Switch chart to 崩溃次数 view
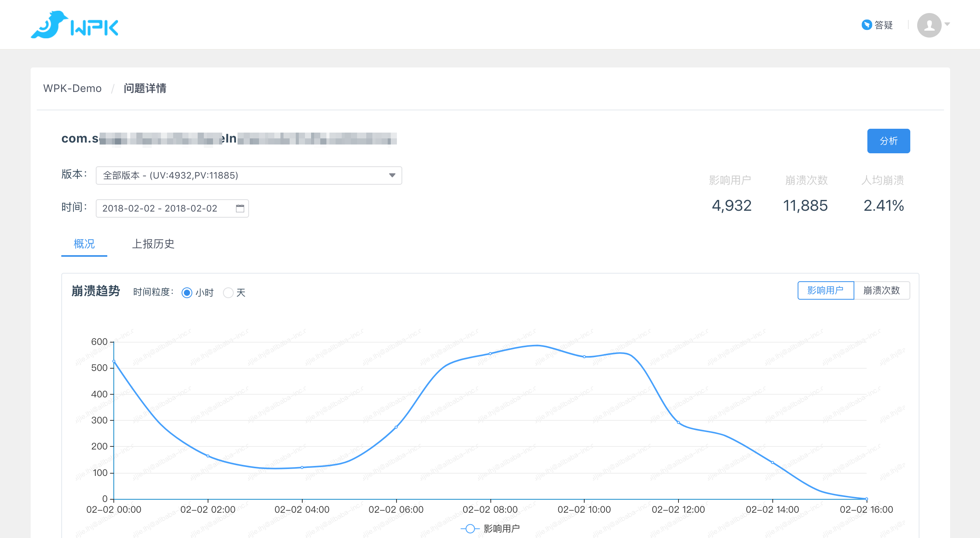 pyautogui.click(x=882, y=290)
